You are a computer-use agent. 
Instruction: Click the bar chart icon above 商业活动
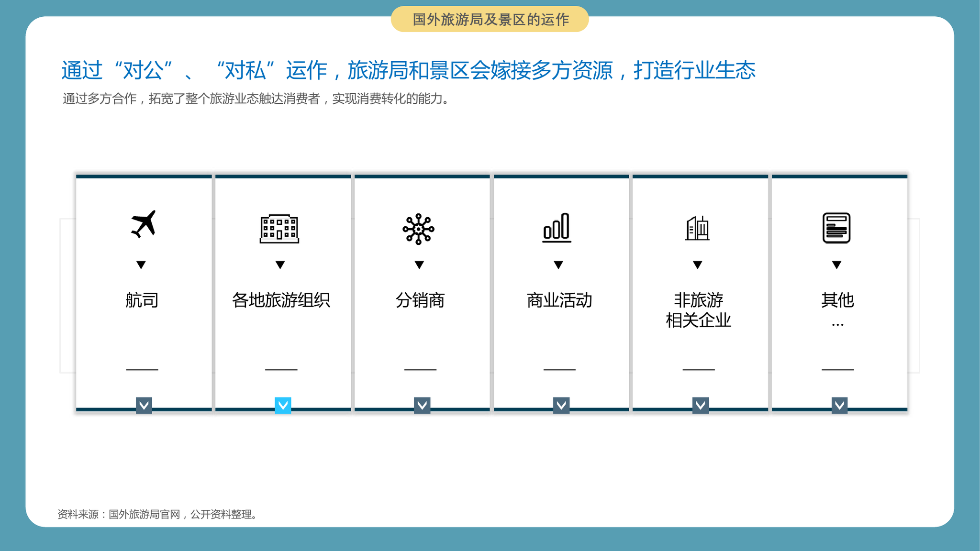click(x=557, y=228)
